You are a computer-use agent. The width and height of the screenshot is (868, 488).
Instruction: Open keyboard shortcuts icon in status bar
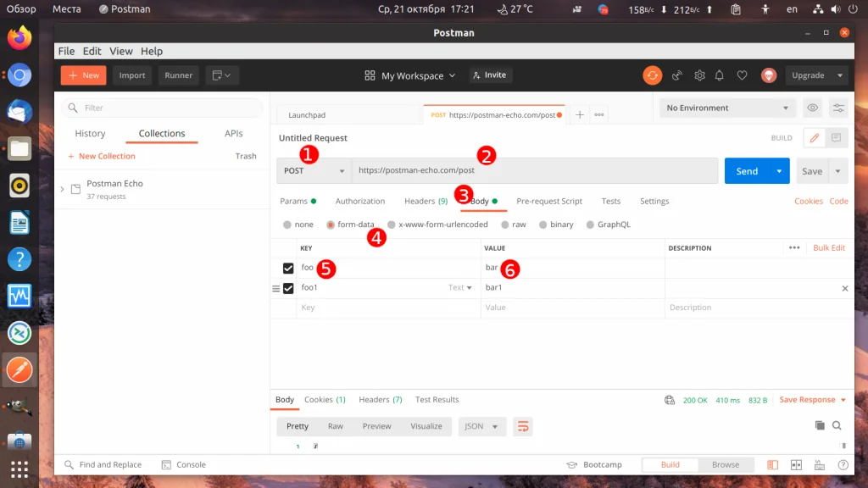tap(820, 465)
